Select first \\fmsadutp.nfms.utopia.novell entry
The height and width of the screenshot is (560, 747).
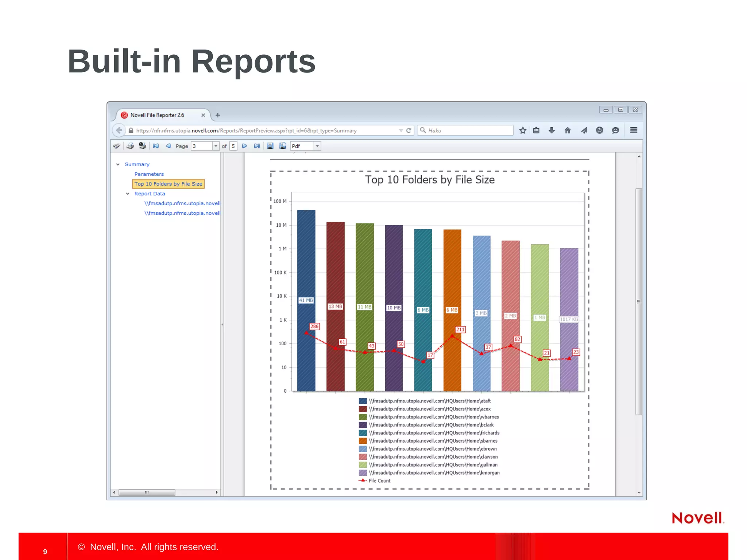(182, 203)
